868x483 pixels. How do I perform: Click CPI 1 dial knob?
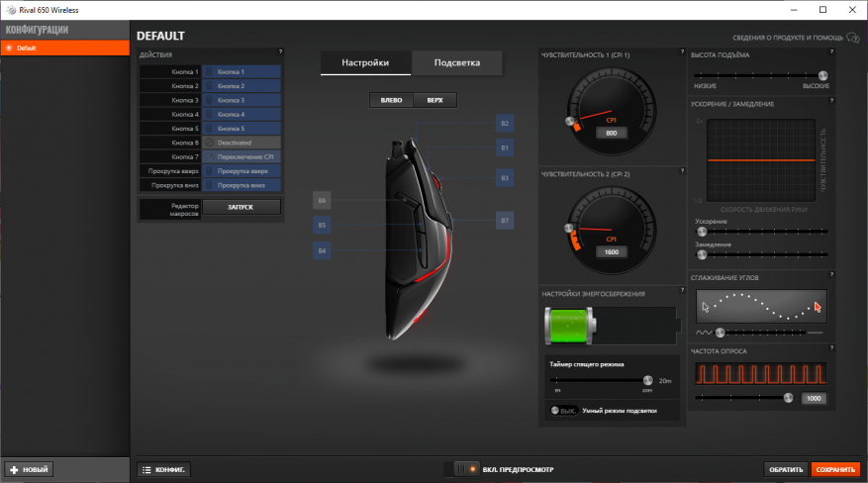570,121
